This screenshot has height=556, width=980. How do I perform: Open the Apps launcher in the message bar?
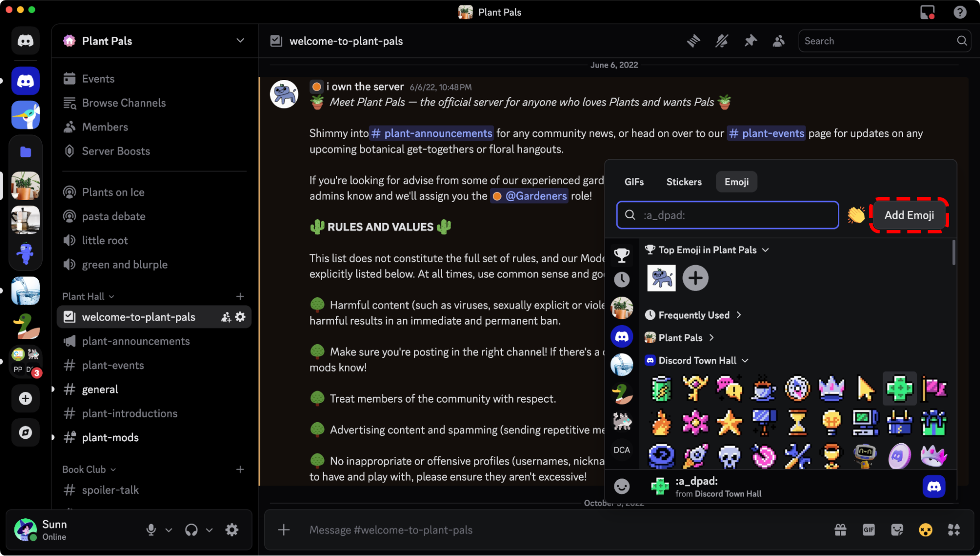tap(954, 530)
